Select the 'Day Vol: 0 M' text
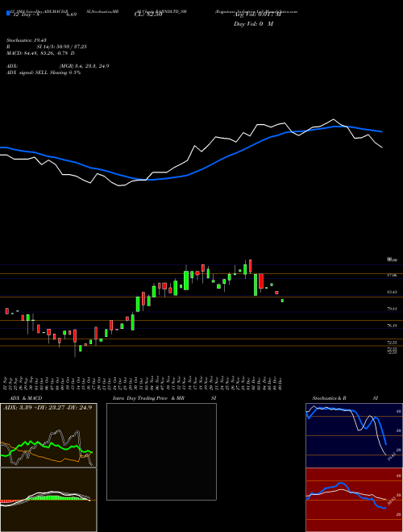 coord(253,23)
